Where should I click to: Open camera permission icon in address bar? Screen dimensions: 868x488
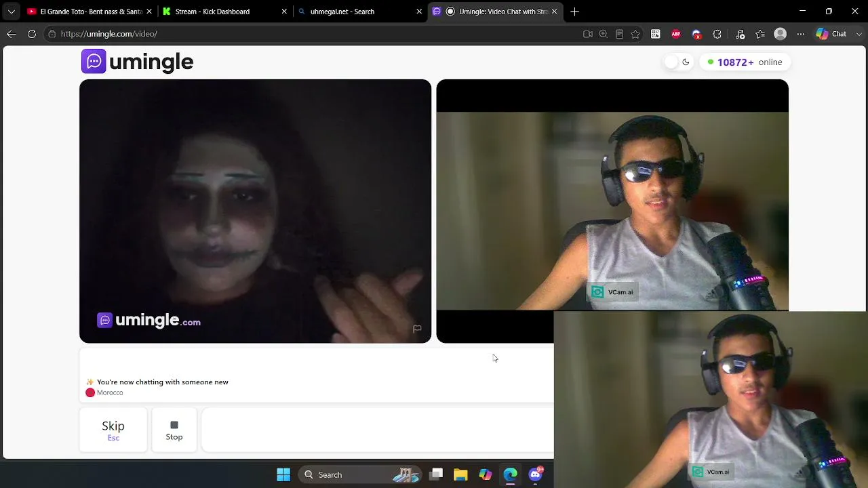588,34
